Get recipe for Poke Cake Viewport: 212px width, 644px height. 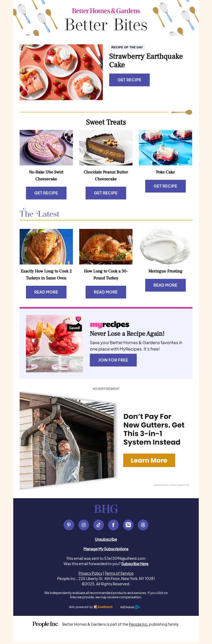click(165, 186)
